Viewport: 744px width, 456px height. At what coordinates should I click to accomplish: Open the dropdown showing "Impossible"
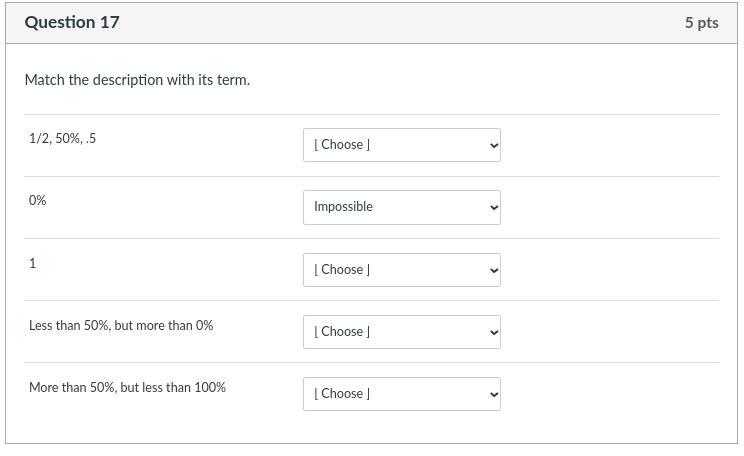pyautogui.click(x=401, y=207)
